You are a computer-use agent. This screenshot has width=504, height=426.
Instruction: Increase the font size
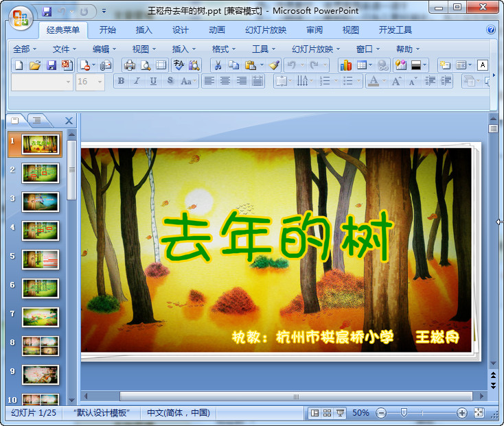(x=396, y=81)
